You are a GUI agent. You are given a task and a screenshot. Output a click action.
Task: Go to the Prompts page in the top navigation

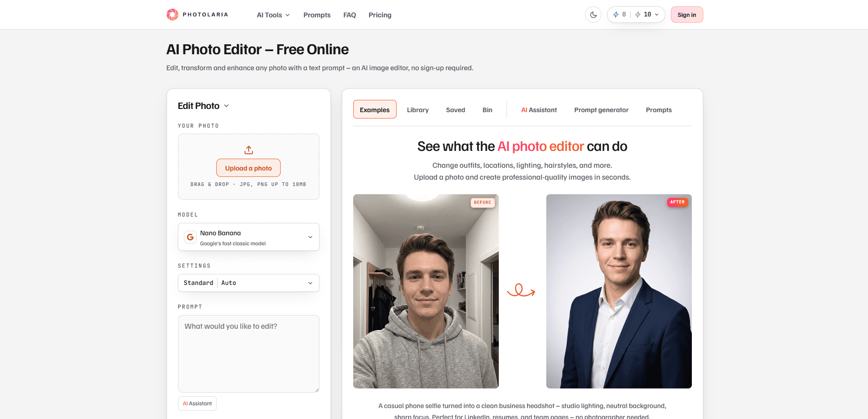click(x=317, y=15)
